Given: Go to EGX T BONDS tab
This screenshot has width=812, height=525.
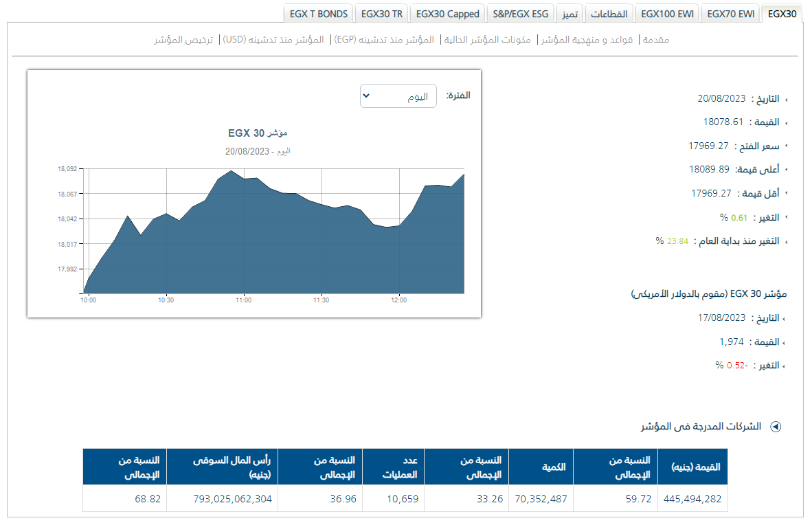Looking at the screenshot, I should pos(319,14).
